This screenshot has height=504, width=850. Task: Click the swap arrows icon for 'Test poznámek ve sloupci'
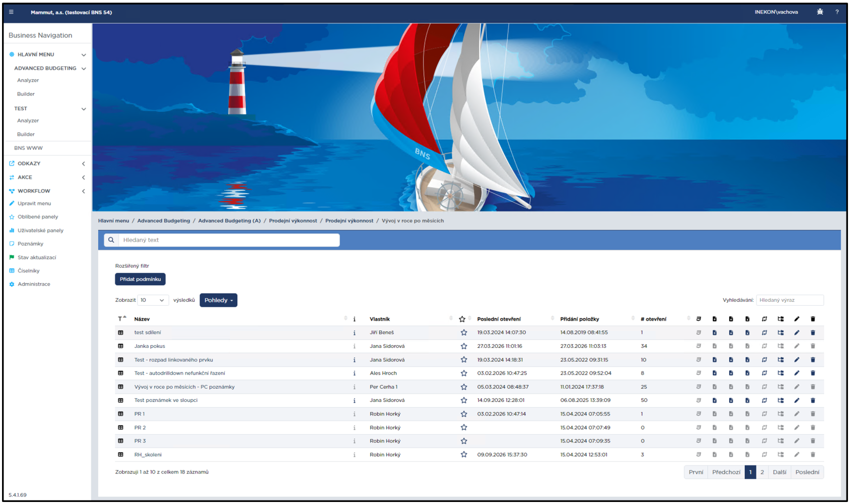click(764, 400)
